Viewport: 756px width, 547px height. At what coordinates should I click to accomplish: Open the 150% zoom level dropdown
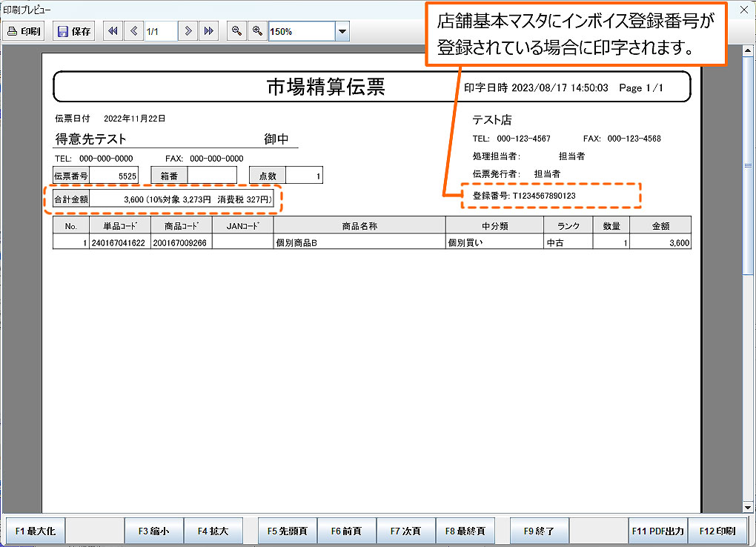pyautogui.click(x=342, y=32)
